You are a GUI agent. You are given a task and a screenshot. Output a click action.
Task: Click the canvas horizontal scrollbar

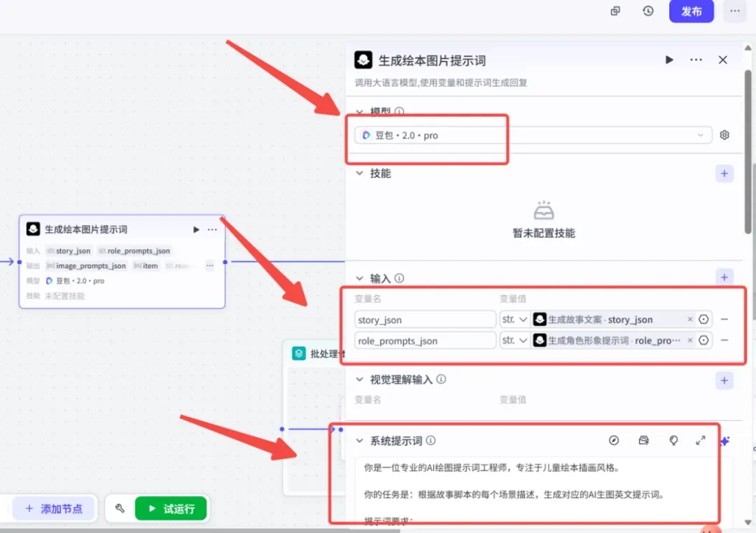point(200,531)
